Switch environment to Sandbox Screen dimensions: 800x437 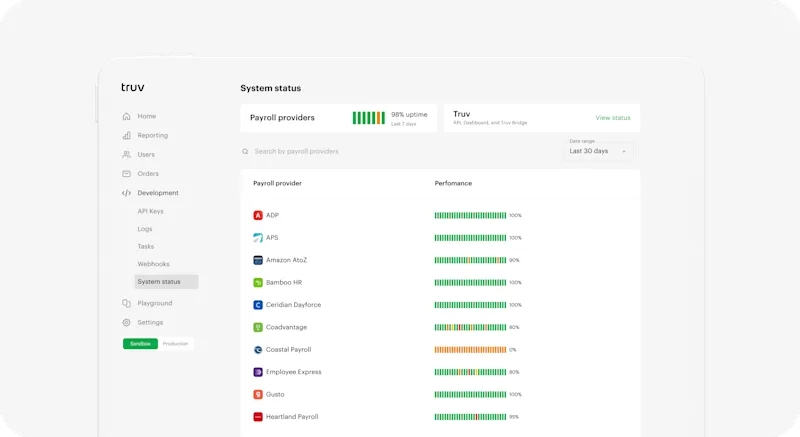140,344
